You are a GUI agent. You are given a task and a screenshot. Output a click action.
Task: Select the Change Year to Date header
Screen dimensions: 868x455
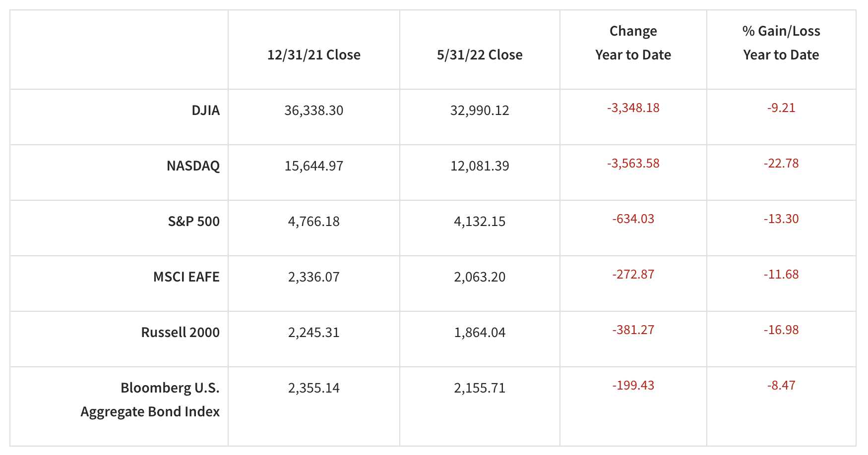(x=633, y=43)
